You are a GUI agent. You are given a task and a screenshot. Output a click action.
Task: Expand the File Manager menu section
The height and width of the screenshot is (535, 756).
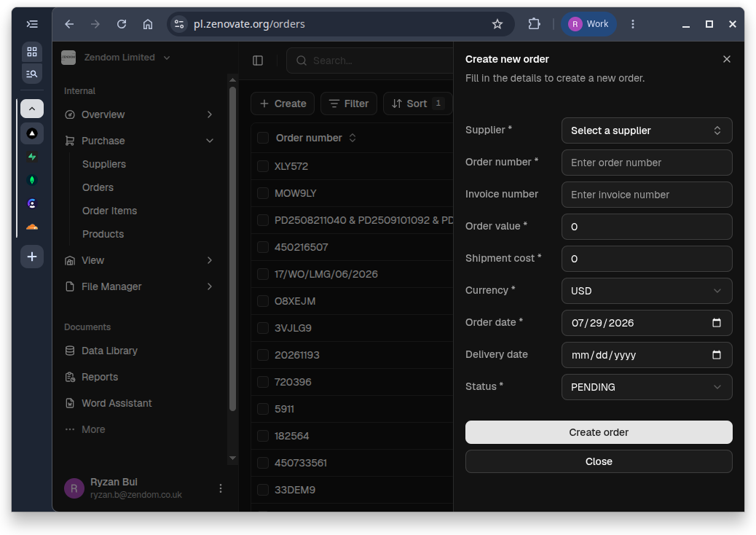[x=139, y=287]
